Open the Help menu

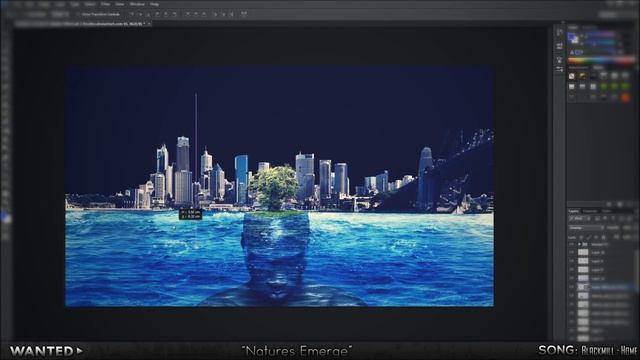click(x=154, y=4)
